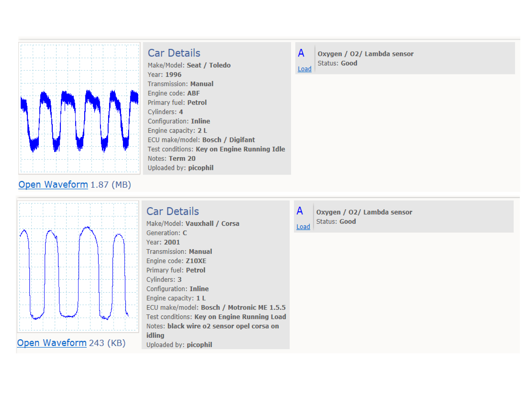Screen dimensions: 532x408
Task: Click Cylinders 3 text
Action: pos(164,280)
